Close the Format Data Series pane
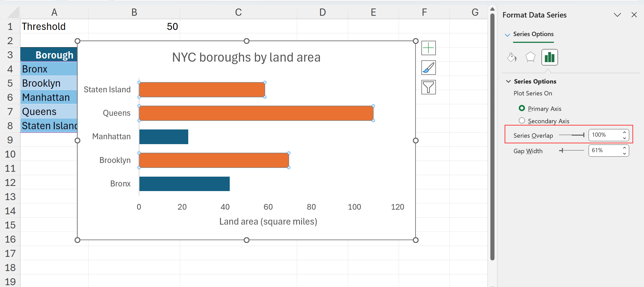This screenshot has height=287, width=644. [x=634, y=15]
